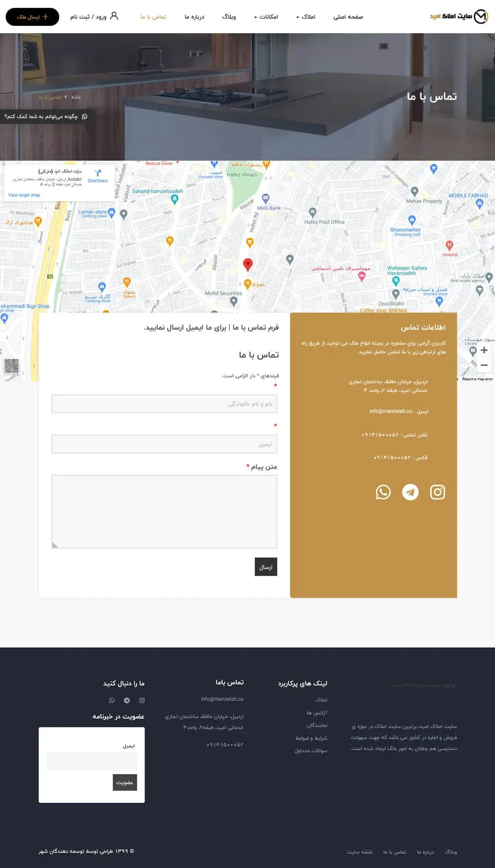This screenshot has width=495, height=868.
Task: Zoom out the map with minus button
Action: click(x=484, y=365)
